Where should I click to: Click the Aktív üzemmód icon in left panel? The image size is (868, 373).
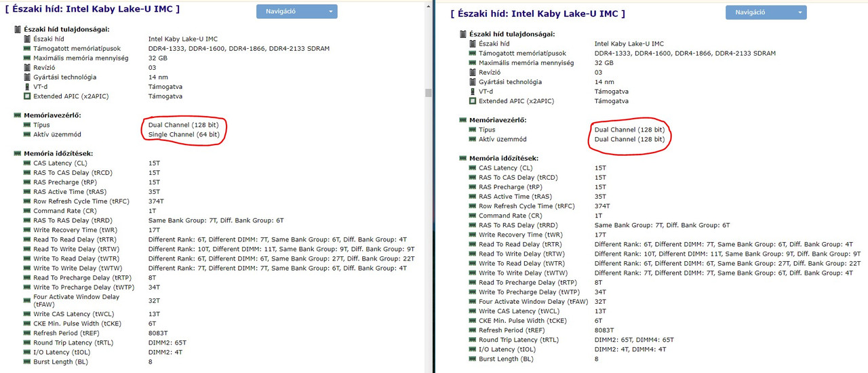click(x=27, y=134)
